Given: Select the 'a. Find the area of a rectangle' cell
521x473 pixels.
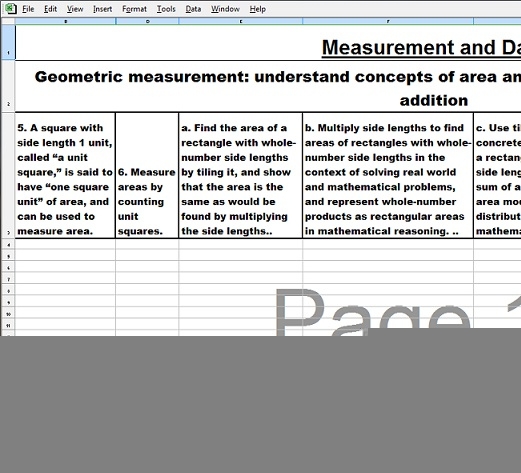Looking at the screenshot, I should pos(241,176).
